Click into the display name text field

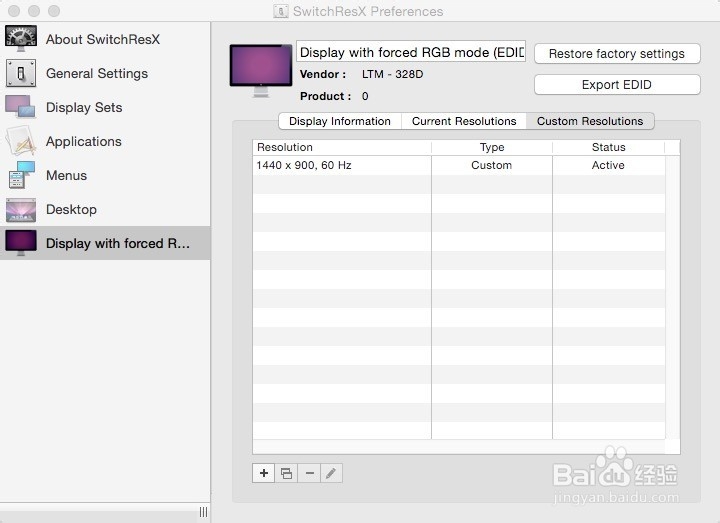pyautogui.click(x=411, y=52)
